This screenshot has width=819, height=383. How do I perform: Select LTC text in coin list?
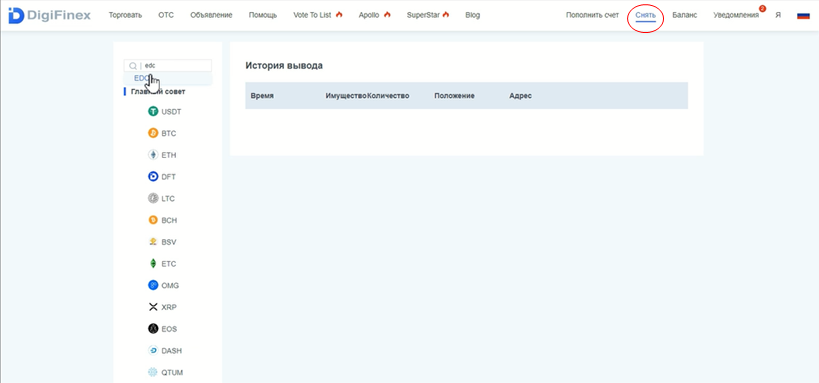pyautogui.click(x=168, y=199)
